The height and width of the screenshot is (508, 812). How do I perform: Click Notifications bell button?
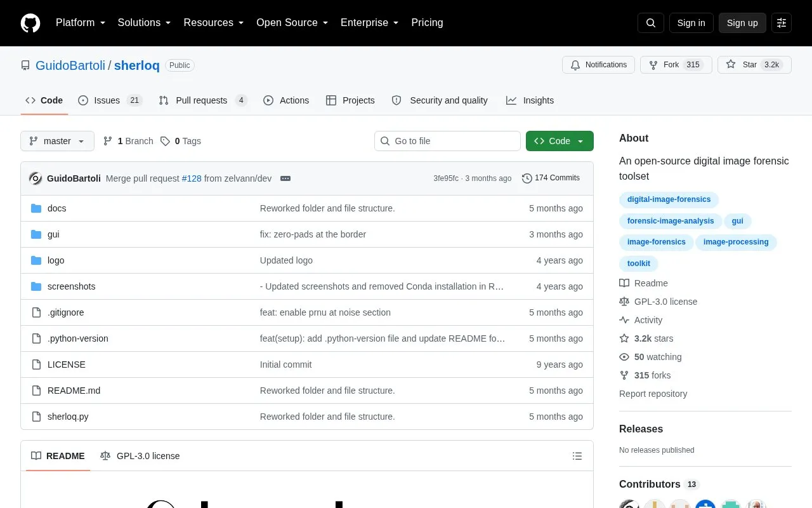pyautogui.click(x=598, y=65)
